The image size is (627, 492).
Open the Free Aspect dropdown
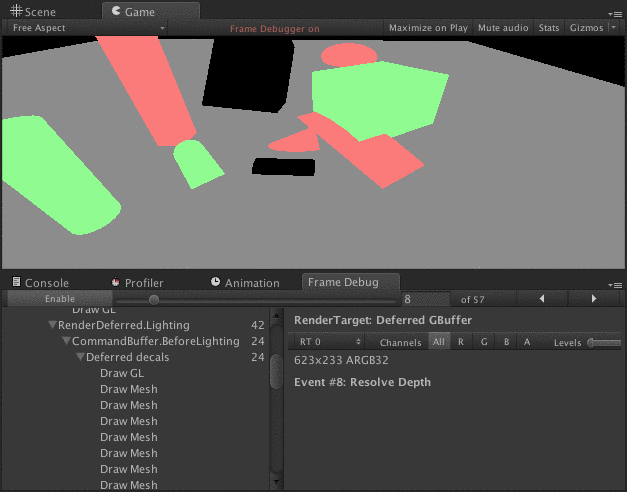[86, 28]
